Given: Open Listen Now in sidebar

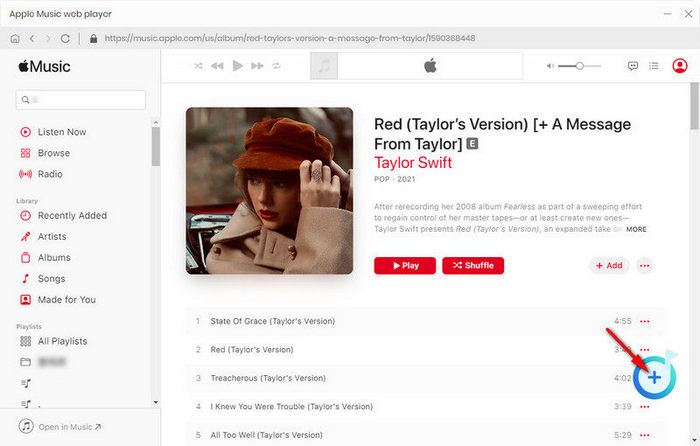Looking at the screenshot, I should 53,132.
